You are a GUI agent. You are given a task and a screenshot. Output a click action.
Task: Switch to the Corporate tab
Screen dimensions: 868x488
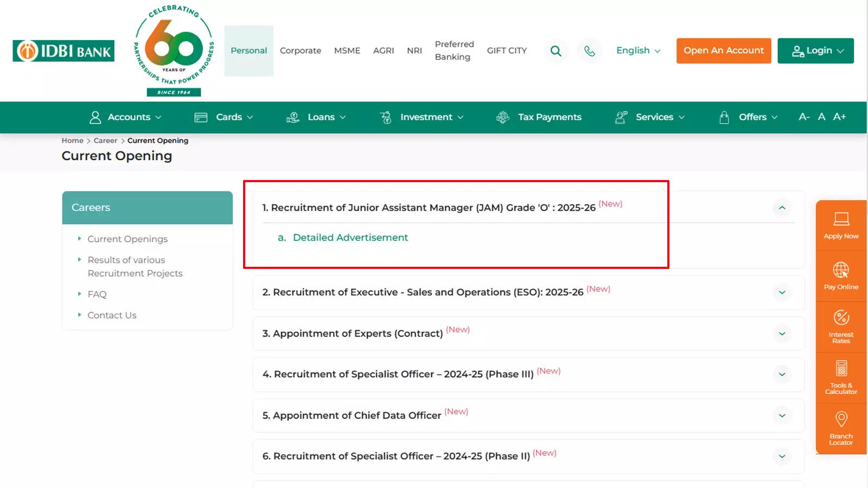pos(300,50)
